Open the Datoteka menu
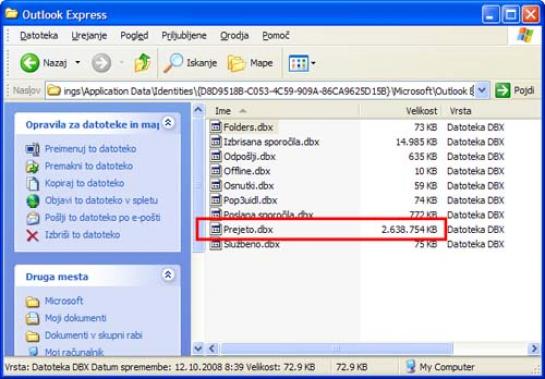This screenshot has height=379, width=545. point(39,35)
